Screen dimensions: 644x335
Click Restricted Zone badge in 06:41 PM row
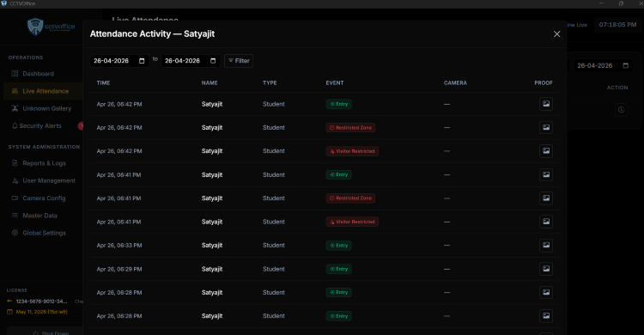350,198
